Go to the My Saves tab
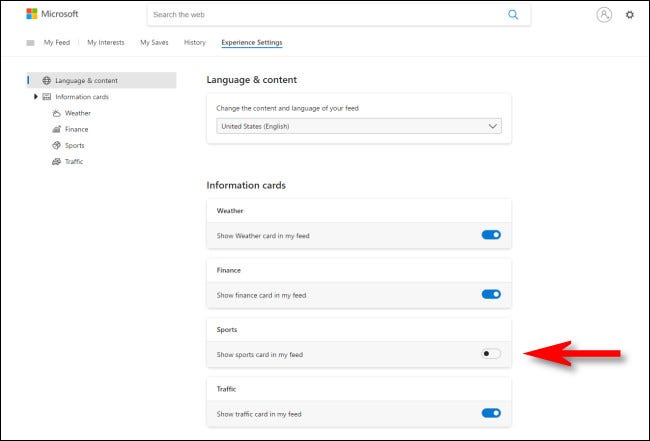Screen dimensions: 650x441 [154, 43]
